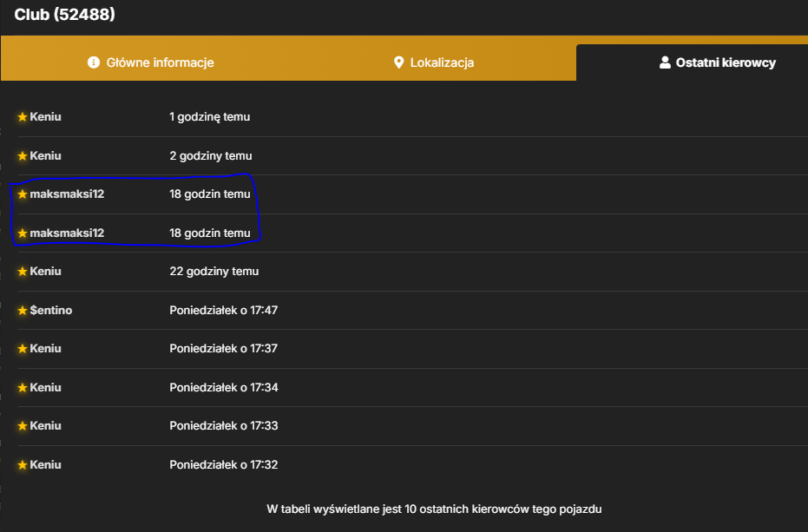Click the 'Poniedziałek o 17:33' timestamp
Viewport: 808px width, 532px height.
224,425
